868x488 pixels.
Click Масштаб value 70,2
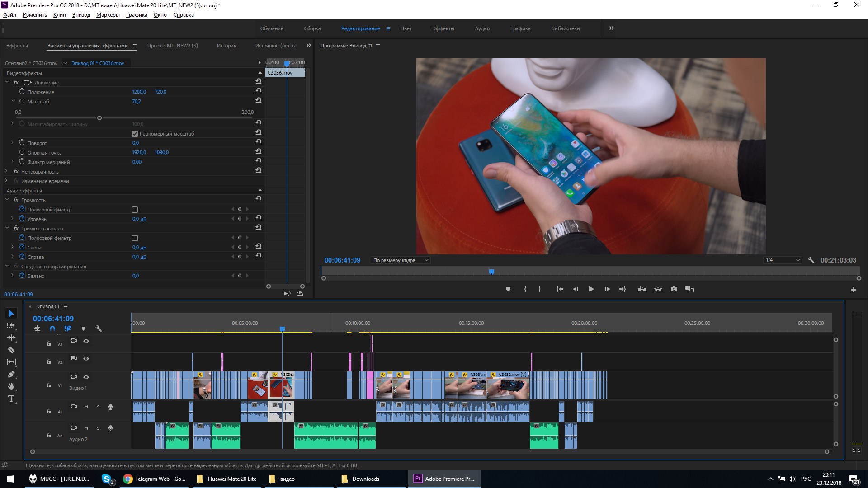coord(137,102)
